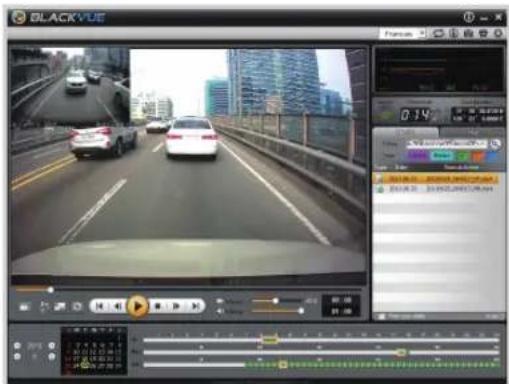Image resolution: width=509 pixels, height=384 pixels.
Task: Toggle the purple recording type filter
Action: point(418,156)
